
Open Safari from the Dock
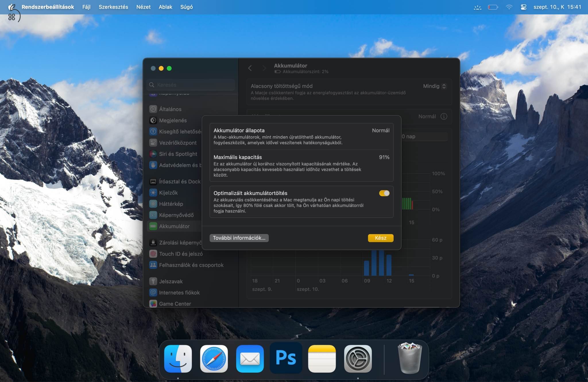pyautogui.click(x=214, y=358)
